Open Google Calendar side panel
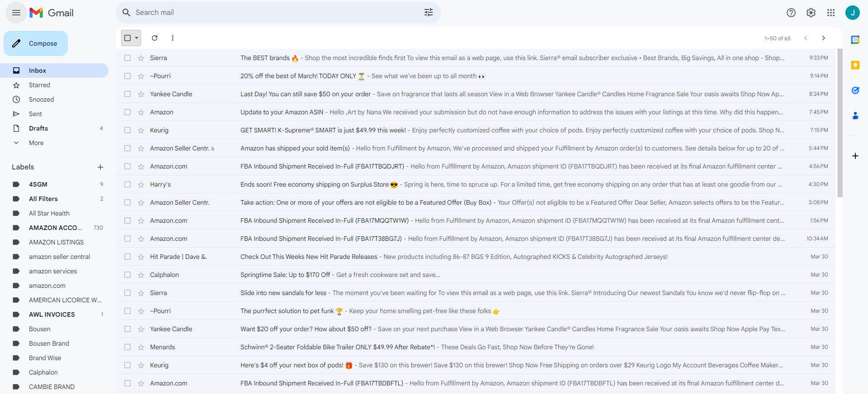The width and height of the screenshot is (868, 394). tap(855, 40)
